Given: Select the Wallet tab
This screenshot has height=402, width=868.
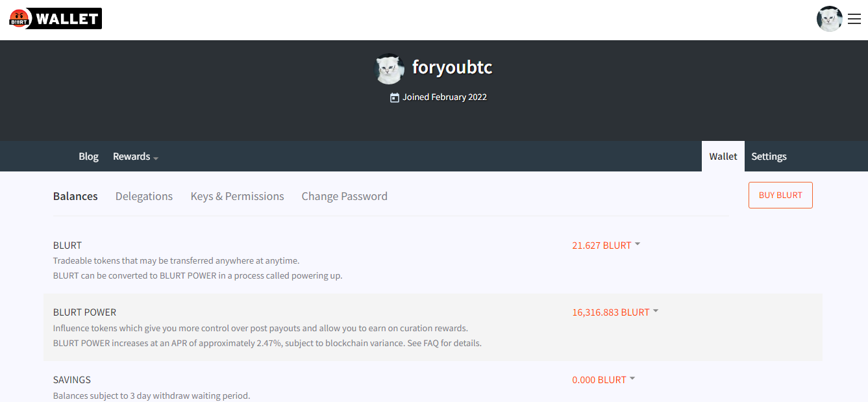Looking at the screenshot, I should click(x=723, y=157).
